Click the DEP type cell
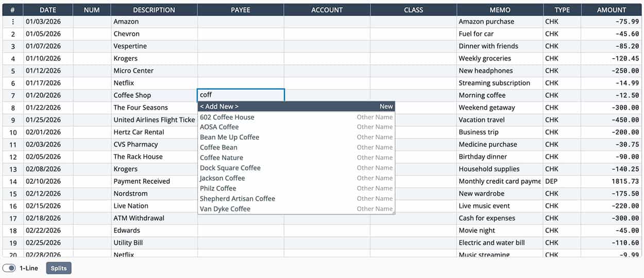Screen dimensions: 644x278 [562, 181]
